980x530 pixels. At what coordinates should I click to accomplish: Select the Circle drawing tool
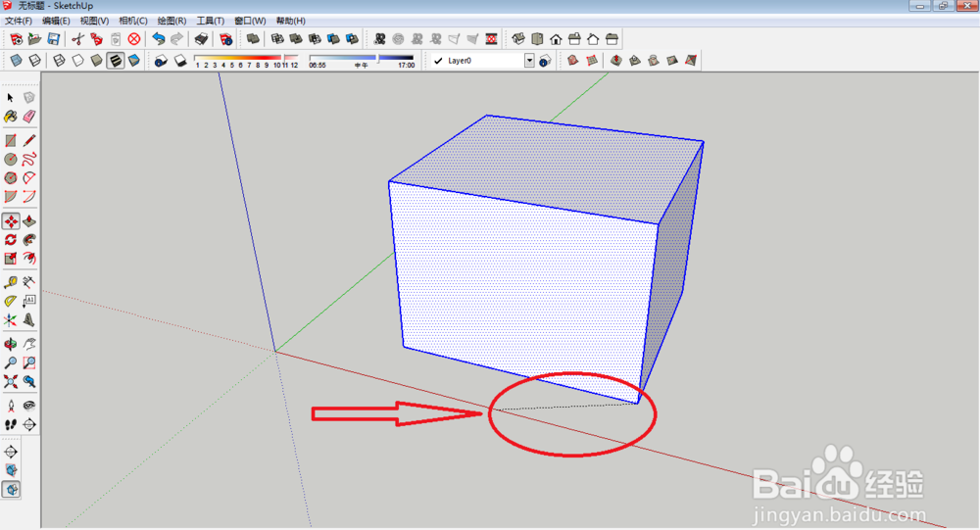[x=10, y=160]
